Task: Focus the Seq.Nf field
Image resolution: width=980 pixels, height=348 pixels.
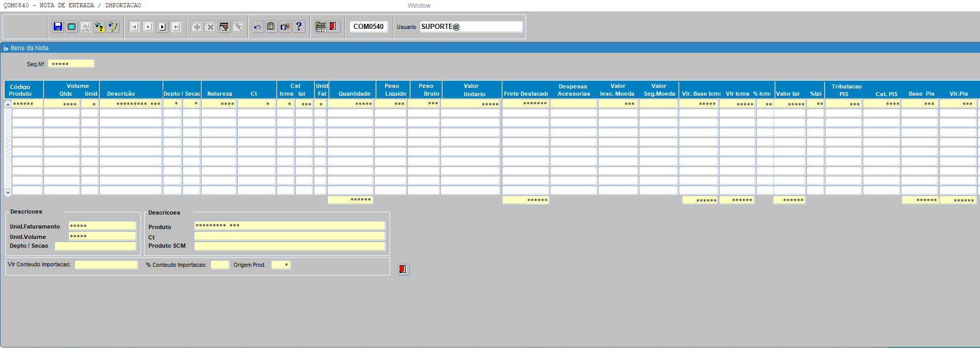Action: pyautogui.click(x=71, y=64)
